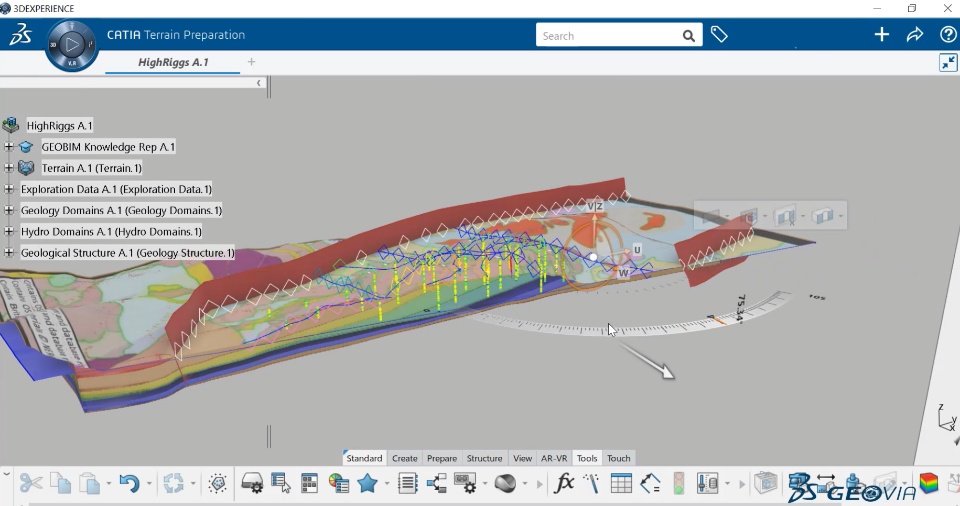Select the HighRiggs A.1 root node
This screenshot has height=506, width=960.
point(59,126)
